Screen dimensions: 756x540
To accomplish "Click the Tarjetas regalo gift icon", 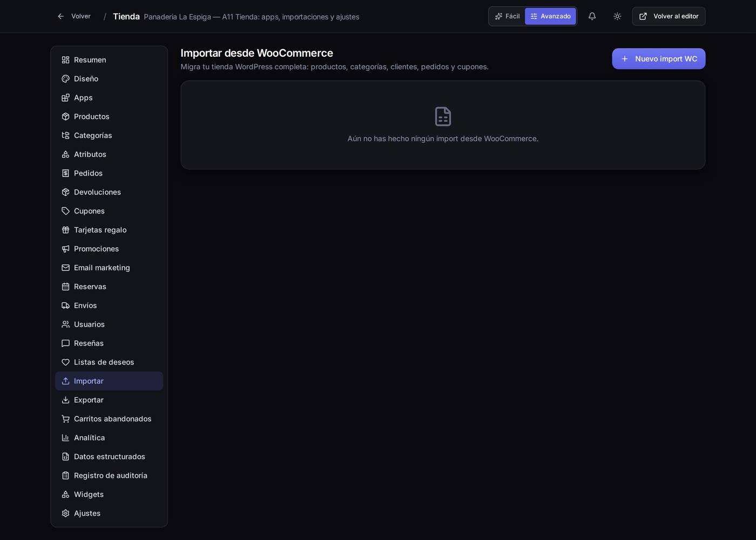I will 65,230.
